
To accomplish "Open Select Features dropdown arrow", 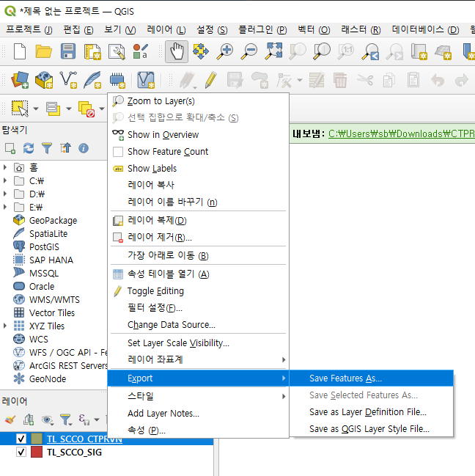I will [x=36, y=109].
